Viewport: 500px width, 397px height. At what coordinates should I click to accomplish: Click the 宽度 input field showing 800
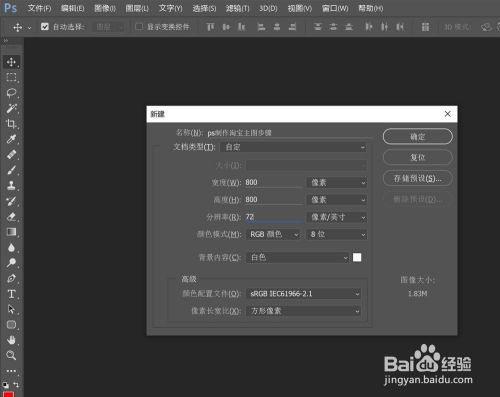[274, 182]
